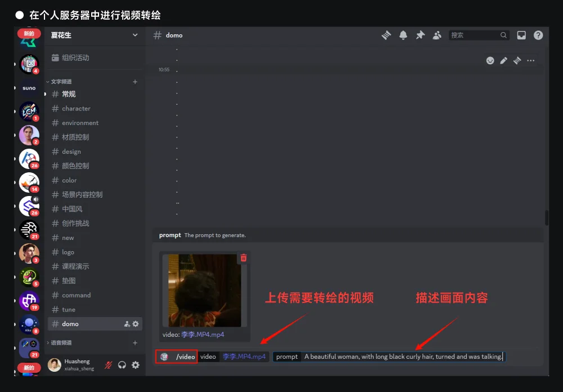Open the Threads icon in channel header
This screenshot has width=563, height=392.
(x=386, y=35)
